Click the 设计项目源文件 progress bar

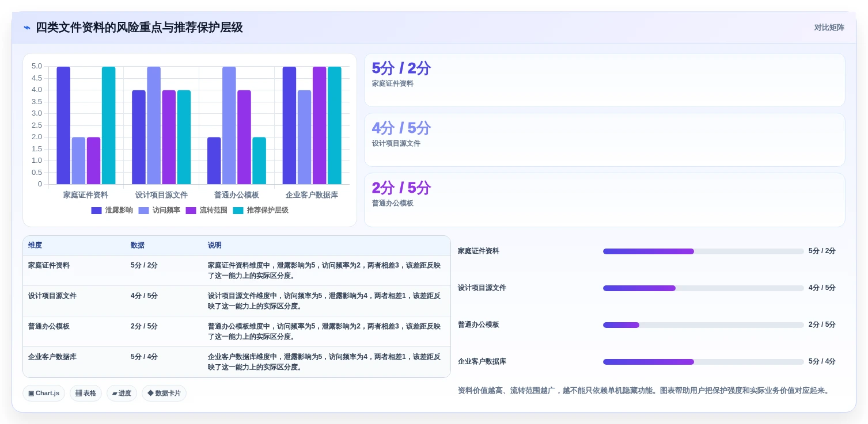pyautogui.click(x=703, y=288)
